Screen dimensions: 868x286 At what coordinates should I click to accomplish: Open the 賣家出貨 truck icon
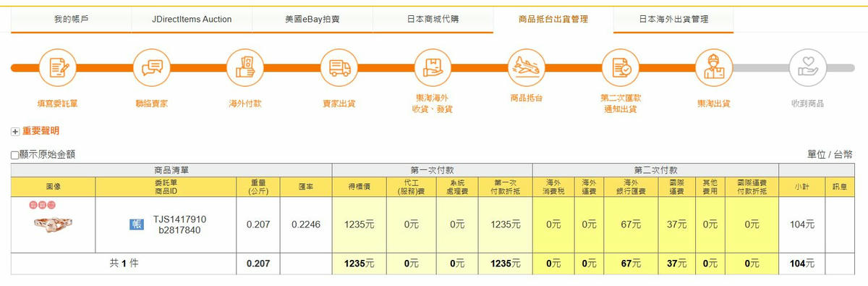coord(339,67)
